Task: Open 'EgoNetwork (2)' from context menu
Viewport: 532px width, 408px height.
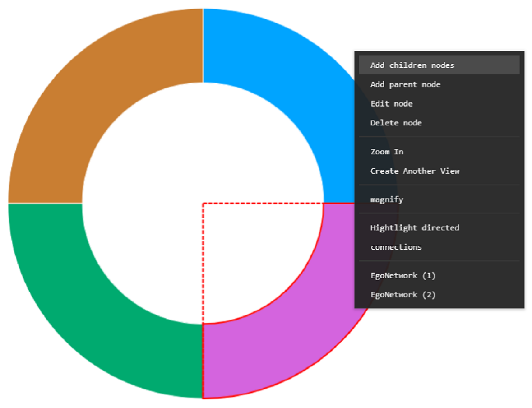Action: (x=402, y=295)
